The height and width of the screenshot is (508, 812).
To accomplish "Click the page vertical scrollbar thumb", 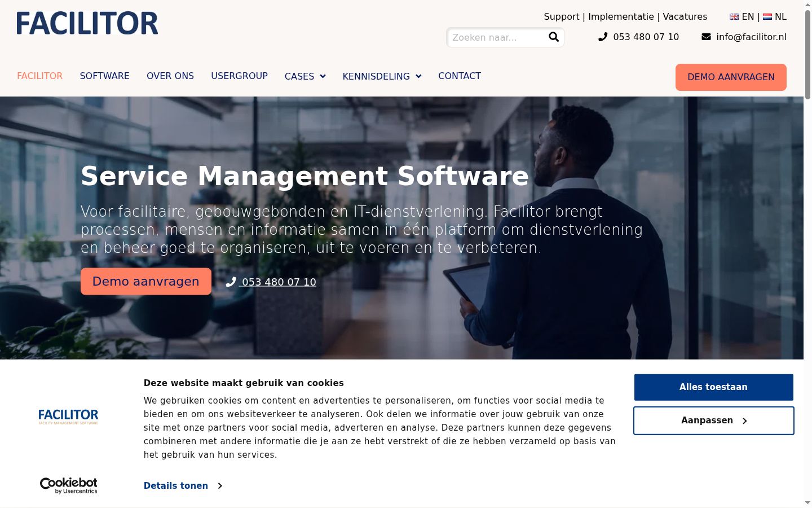I will (x=807, y=55).
